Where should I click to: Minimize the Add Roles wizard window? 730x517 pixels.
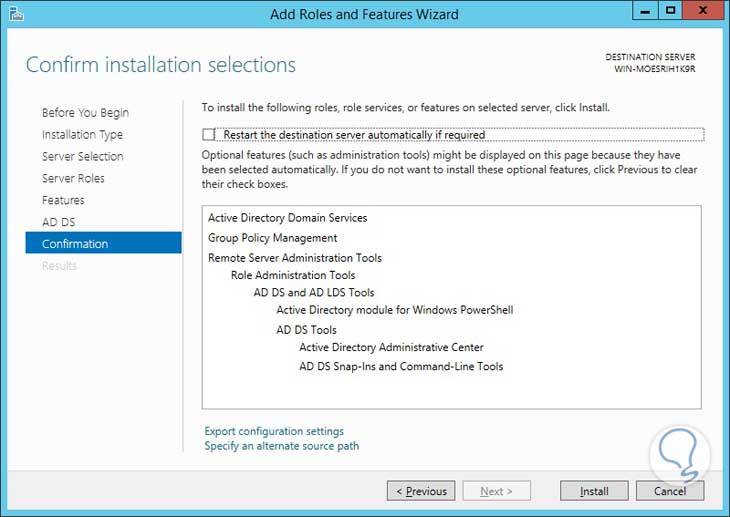pyautogui.click(x=644, y=11)
